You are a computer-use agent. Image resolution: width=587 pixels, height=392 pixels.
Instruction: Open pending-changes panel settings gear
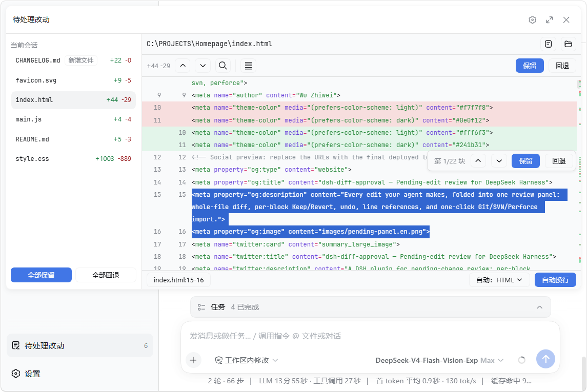coord(532,20)
